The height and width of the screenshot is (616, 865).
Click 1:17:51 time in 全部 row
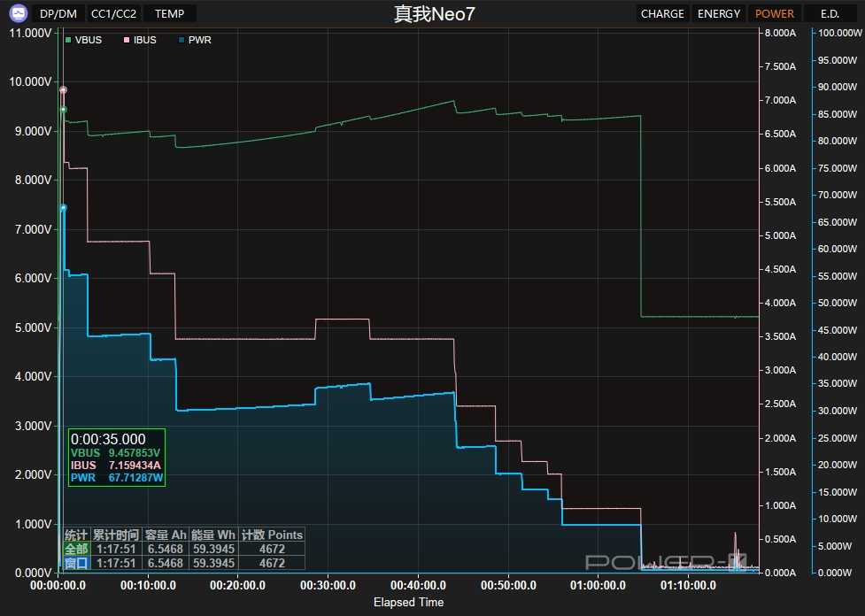pyautogui.click(x=116, y=549)
